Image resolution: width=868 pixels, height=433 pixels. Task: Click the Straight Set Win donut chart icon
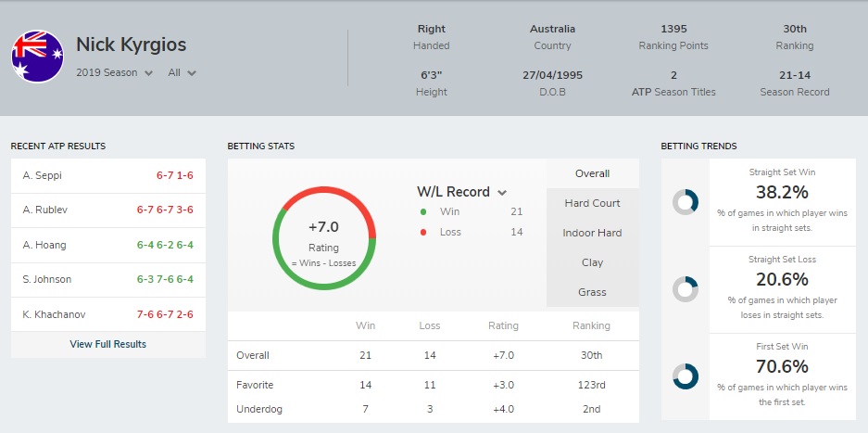click(x=686, y=202)
